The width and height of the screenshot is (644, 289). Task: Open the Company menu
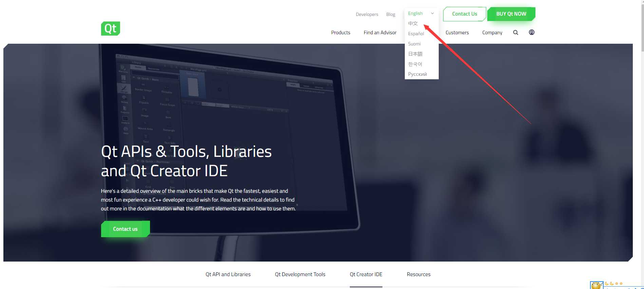pyautogui.click(x=492, y=33)
